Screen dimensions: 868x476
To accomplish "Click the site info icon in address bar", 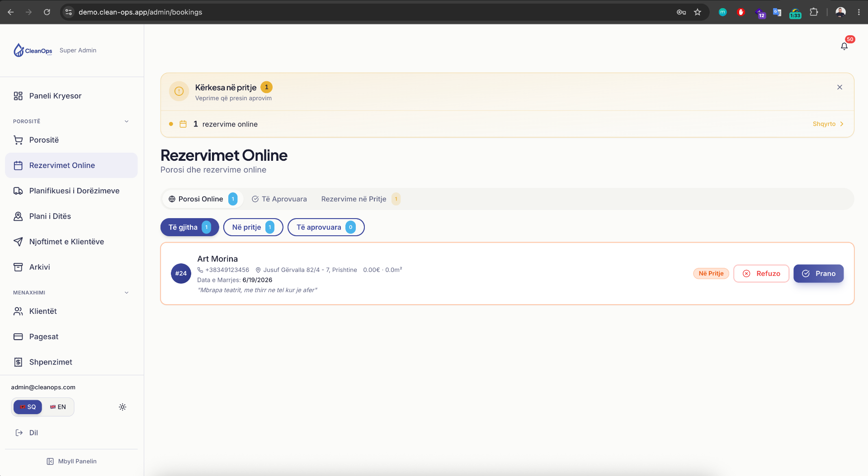I will [x=69, y=12].
